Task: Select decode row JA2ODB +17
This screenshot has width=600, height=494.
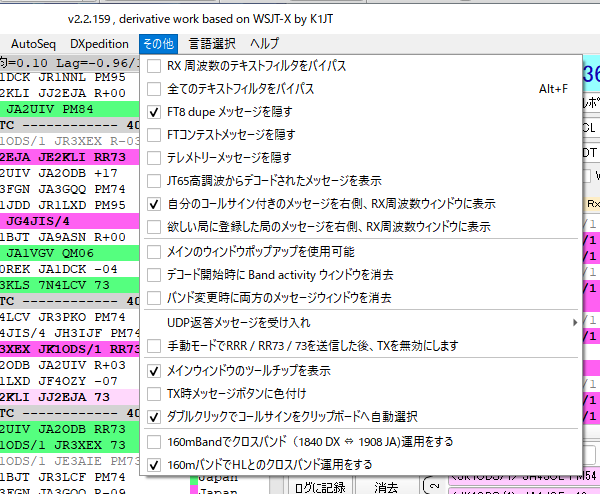Action: point(70,173)
